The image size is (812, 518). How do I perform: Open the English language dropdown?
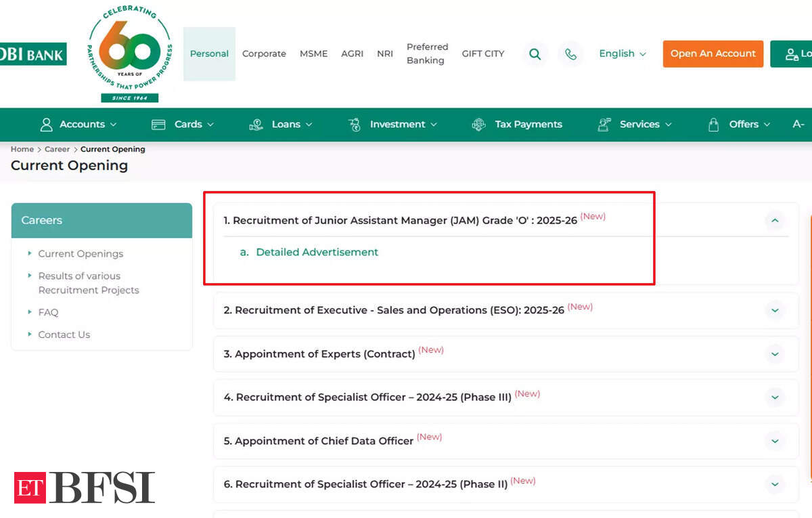(x=622, y=54)
